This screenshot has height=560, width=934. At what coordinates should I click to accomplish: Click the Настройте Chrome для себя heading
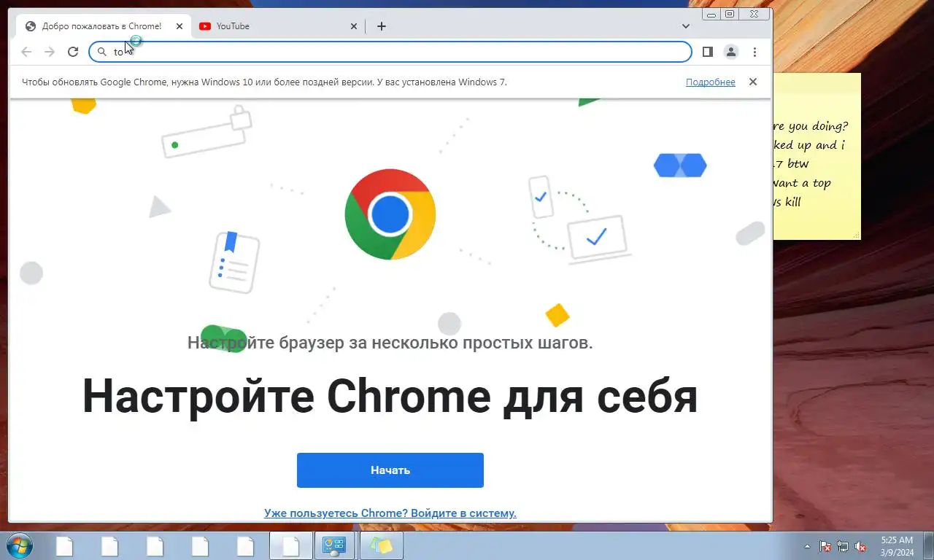(x=390, y=397)
